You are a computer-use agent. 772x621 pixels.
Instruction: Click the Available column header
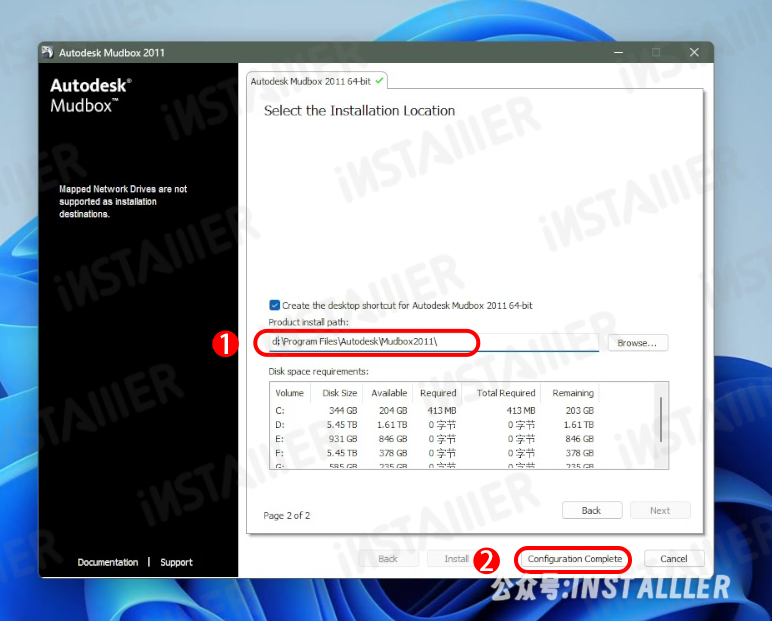point(389,393)
